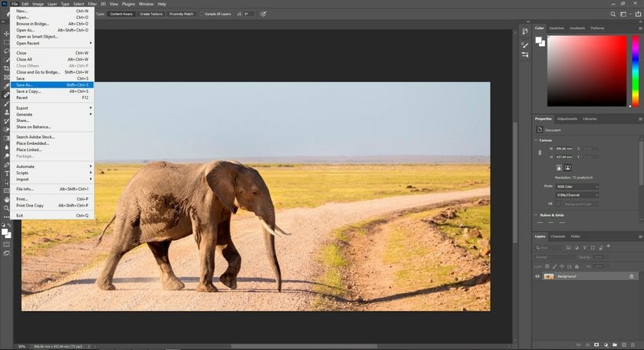Collapse the Rulers & Grids section

[536, 215]
